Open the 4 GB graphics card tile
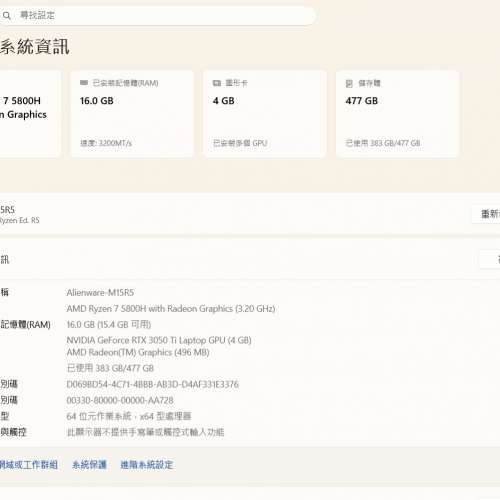 tap(265, 114)
